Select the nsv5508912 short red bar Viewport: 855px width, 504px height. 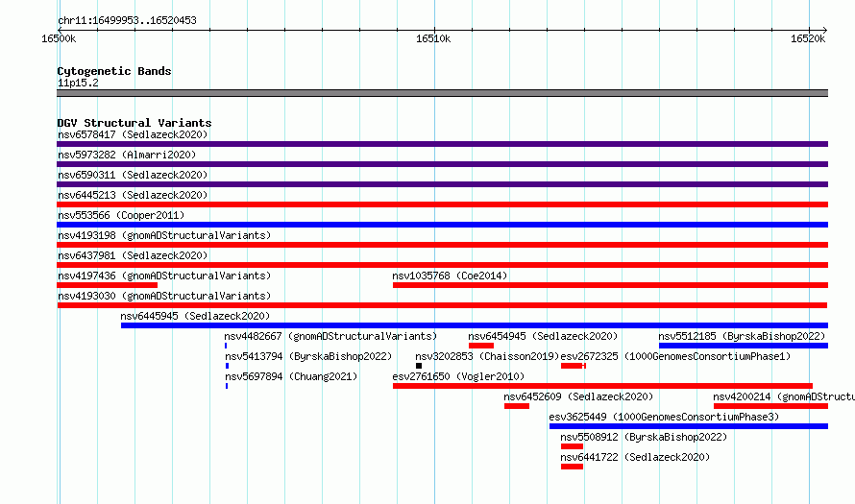(572, 446)
